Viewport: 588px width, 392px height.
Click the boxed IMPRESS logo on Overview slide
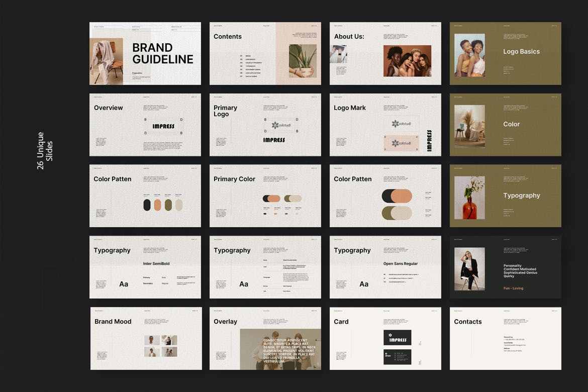coord(163,126)
